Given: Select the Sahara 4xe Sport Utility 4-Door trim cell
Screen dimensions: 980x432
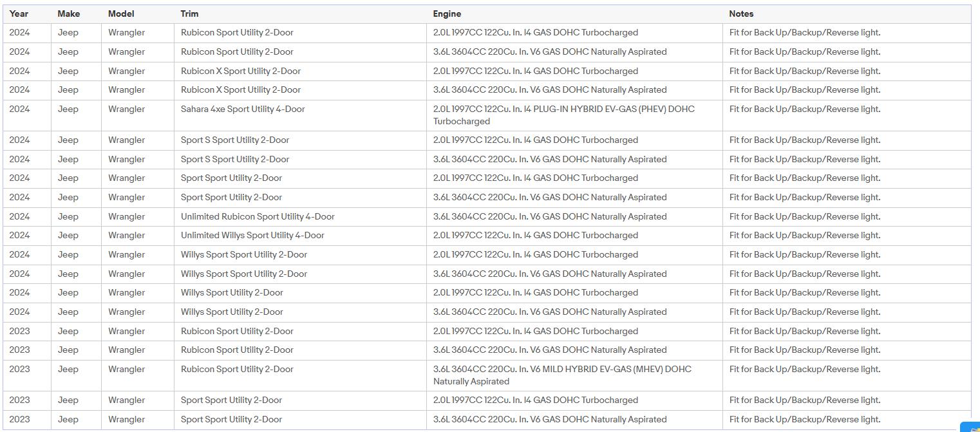Looking at the screenshot, I should tap(243, 109).
